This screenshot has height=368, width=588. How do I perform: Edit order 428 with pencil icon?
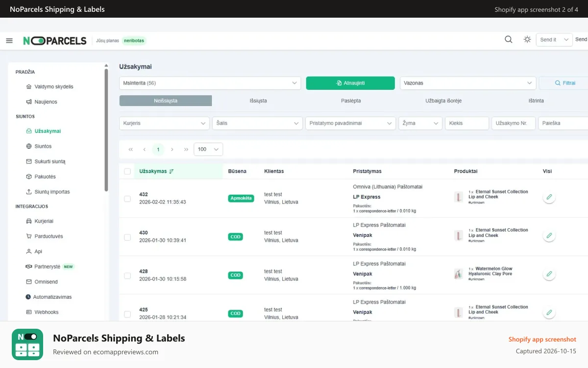click(549, 274)
